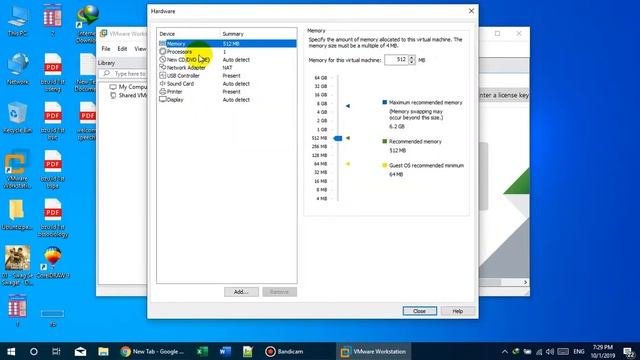Click the 64 MB label on memory scale
The width and height of the screenshot is (640, 360).
320,164
